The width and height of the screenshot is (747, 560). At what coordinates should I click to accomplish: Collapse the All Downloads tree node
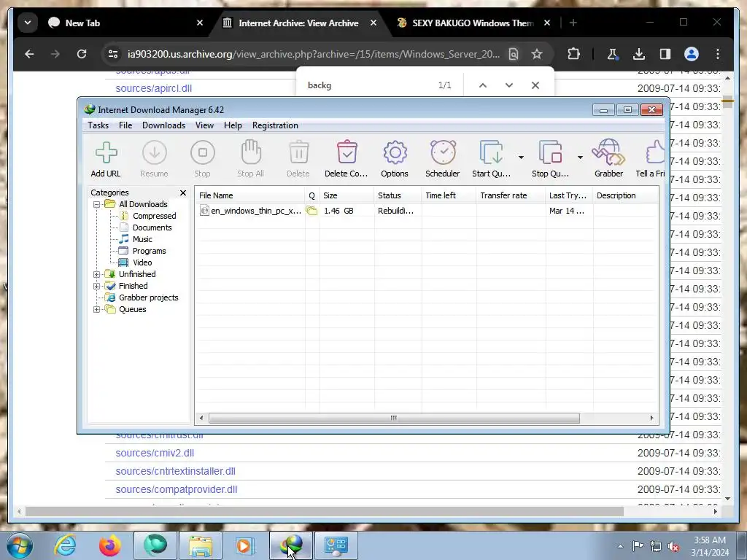click(97, 204)
